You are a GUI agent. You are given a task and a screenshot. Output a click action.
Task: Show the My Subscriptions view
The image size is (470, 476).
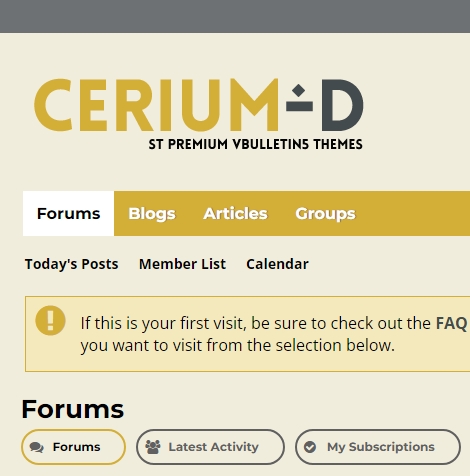[x=378, y=447]
